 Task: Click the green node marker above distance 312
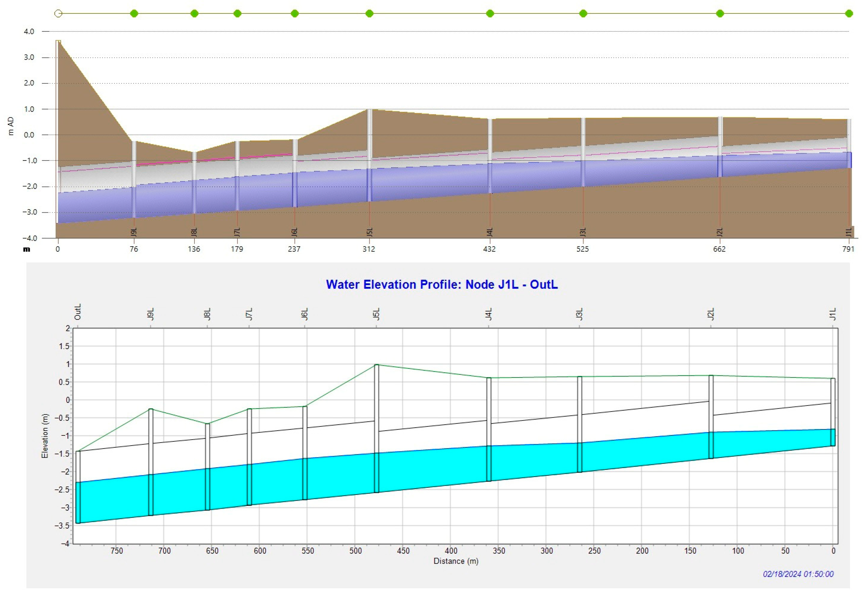tap(369, 14)
